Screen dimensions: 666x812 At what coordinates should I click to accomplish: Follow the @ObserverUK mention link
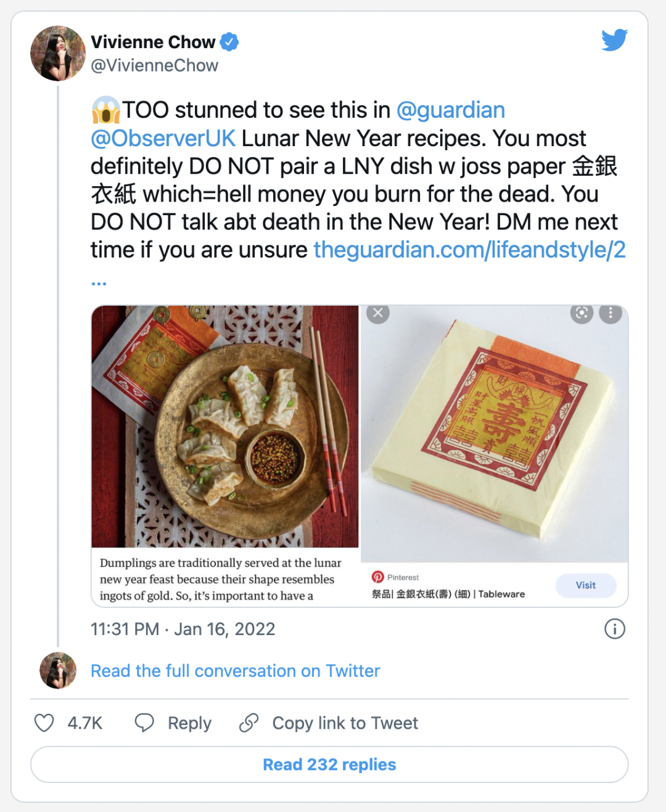pyautogui.click(x=163, y=139)
